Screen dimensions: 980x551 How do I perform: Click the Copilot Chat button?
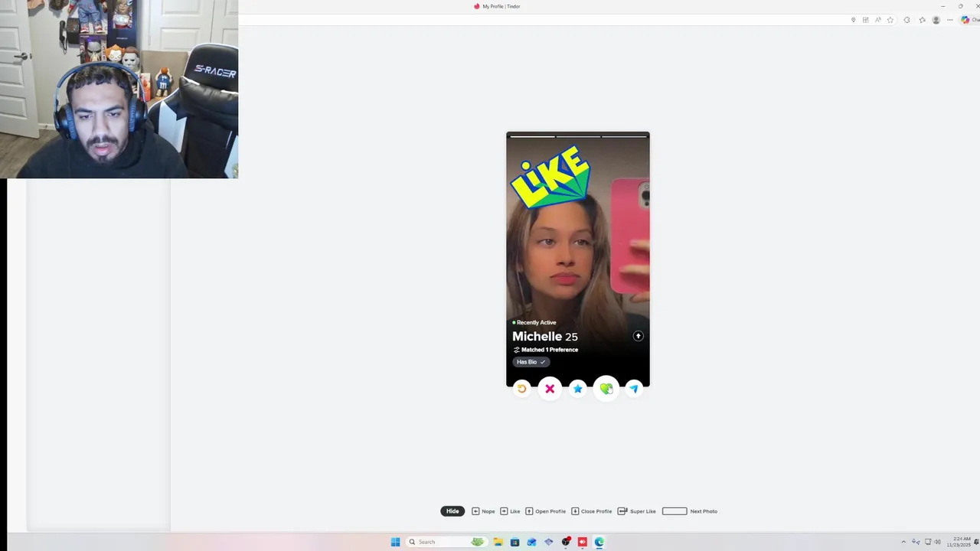point(970,20)
